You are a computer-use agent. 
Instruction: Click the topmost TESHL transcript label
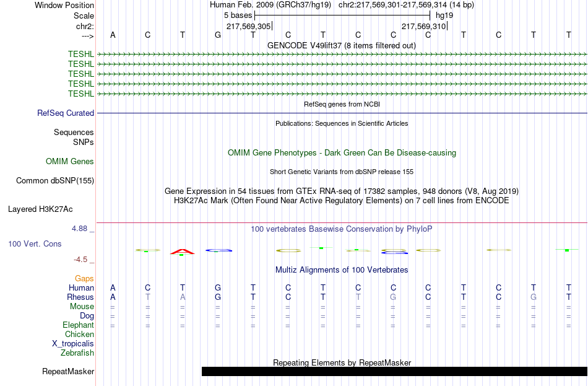pyautogui.click(x=81, y=54)
